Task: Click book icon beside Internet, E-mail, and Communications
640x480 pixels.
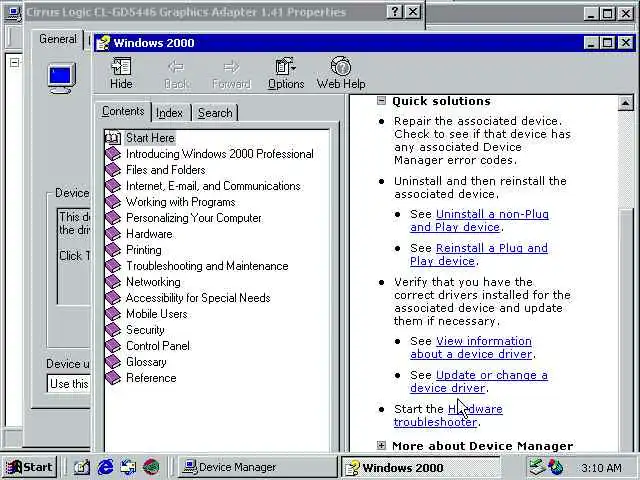Action: coord(113,186)
